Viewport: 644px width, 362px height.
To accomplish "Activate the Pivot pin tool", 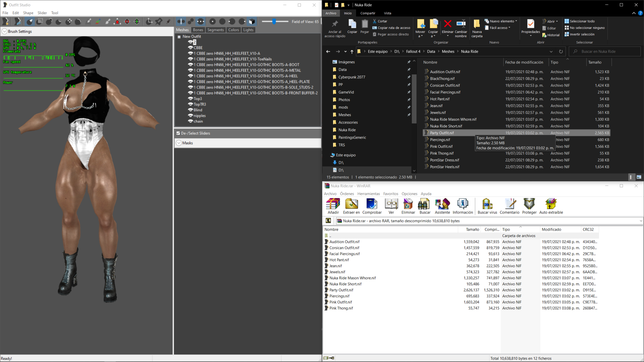I will pos(159,21).
